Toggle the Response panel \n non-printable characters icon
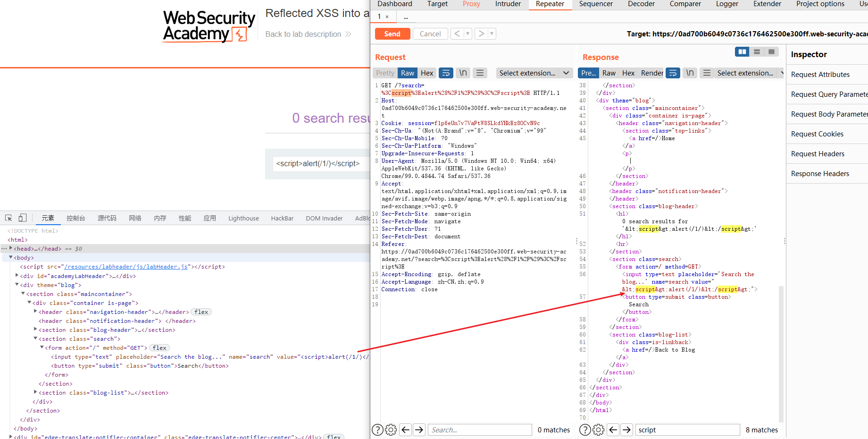Image resolution: width=868 pixels, height=439 pixels. (690, 73)
